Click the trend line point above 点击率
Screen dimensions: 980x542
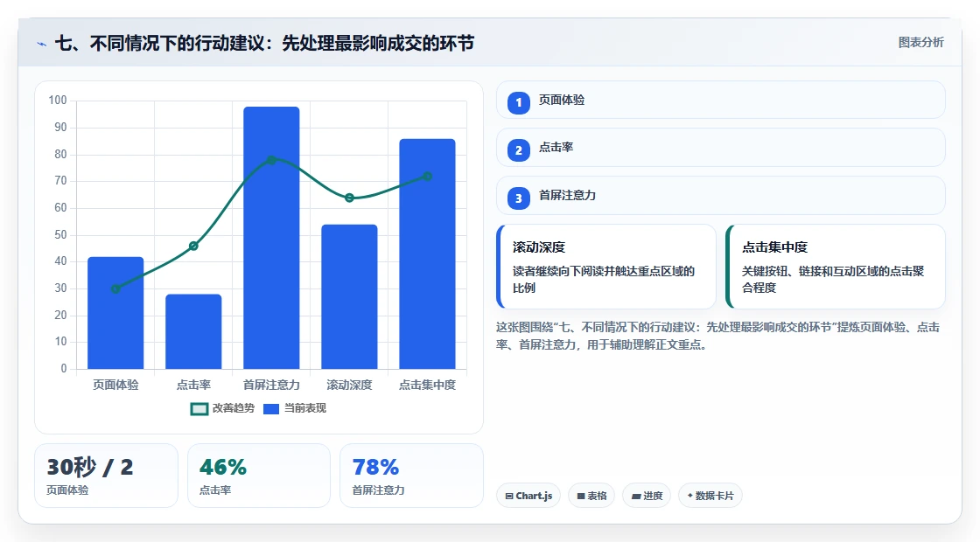[x=193, y=246]
